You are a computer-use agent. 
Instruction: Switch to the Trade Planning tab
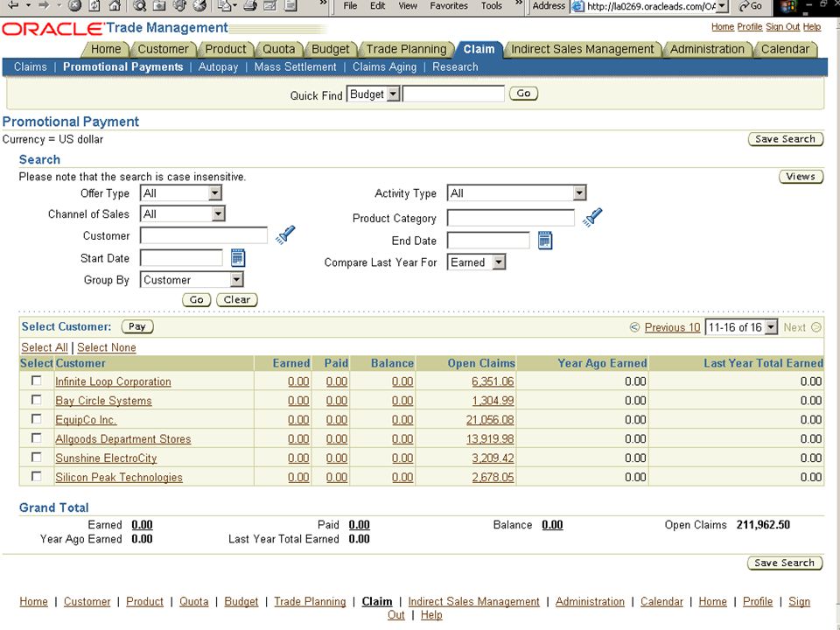pyautogui.click(x=406, y=49)
